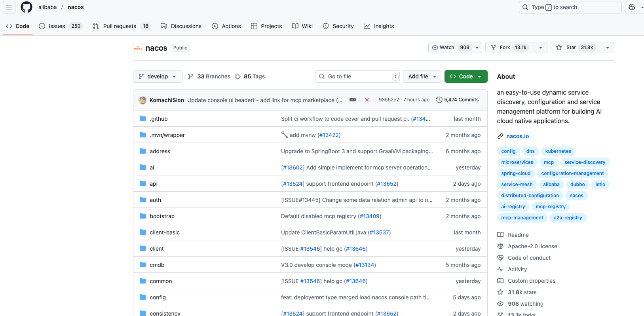Click the nacos repository avatar icon
The width and height of the screenshot is (644, 316).
point(138,48)
